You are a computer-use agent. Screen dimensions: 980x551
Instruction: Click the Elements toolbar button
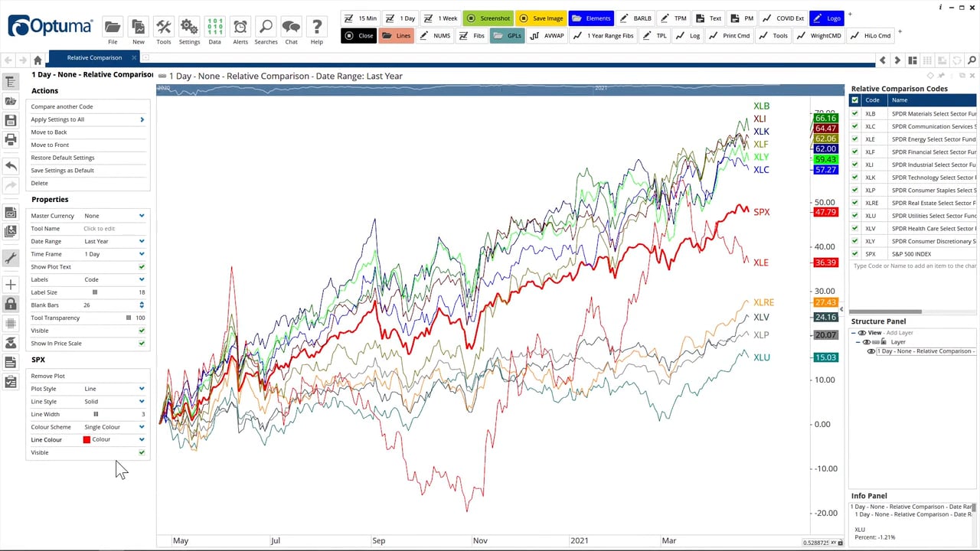click(x=591, y=18)
